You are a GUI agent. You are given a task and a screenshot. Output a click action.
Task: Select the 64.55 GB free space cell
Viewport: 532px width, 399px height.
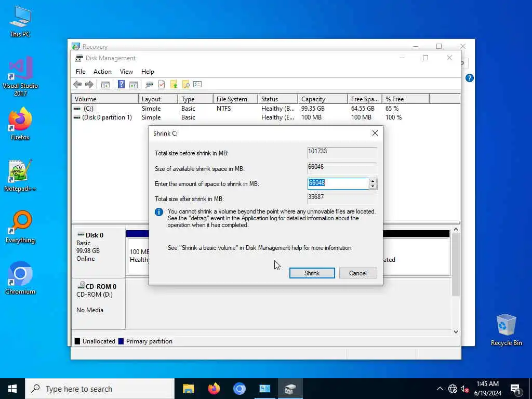pos(363,109)
